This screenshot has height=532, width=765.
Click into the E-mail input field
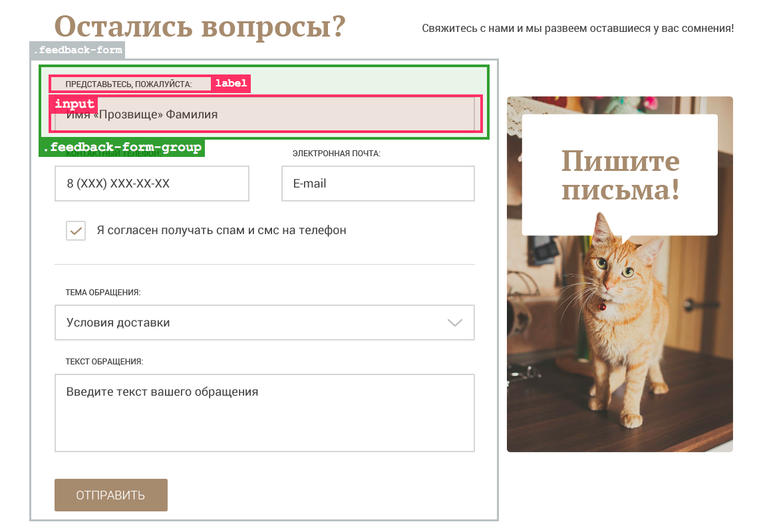(x=378, y=184)
